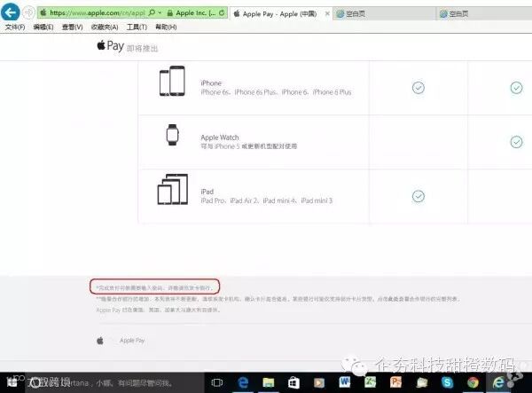Click the Cortana search box
The image size is (532, 393).
coord(115,383)
